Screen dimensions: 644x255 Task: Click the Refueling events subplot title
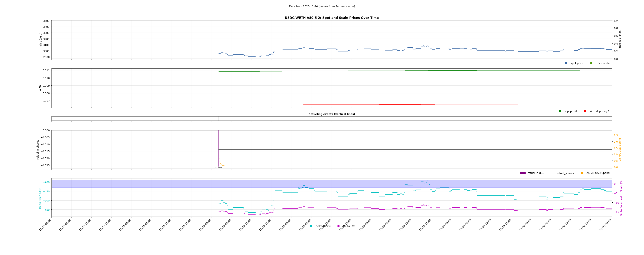coord(332,114)
